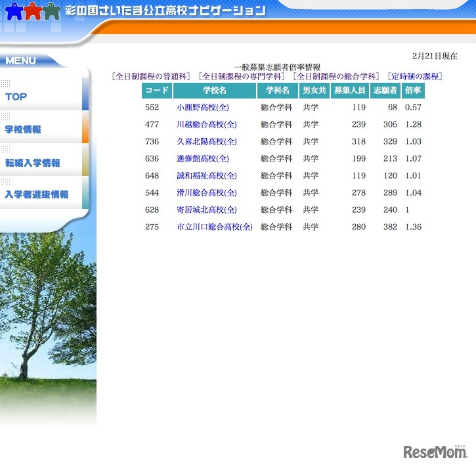Screen dimensions: 476x467
Task: Select 転編入学情報 from the menu
Action: 32,162
